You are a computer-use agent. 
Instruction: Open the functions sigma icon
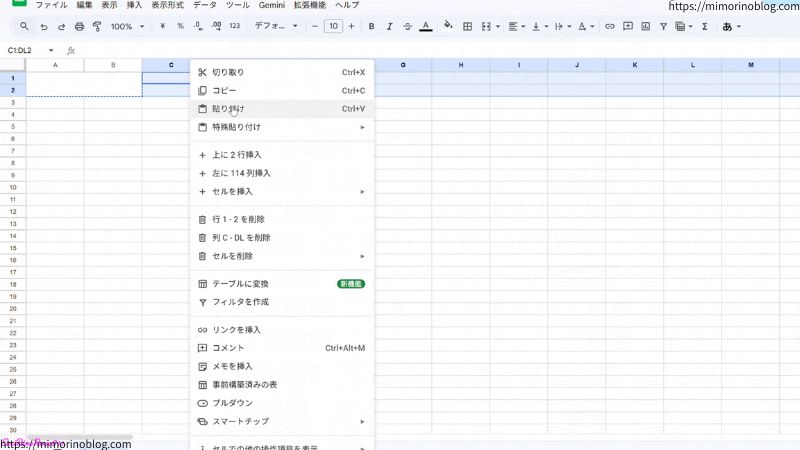pyautogui.click(x=705, y=27)
